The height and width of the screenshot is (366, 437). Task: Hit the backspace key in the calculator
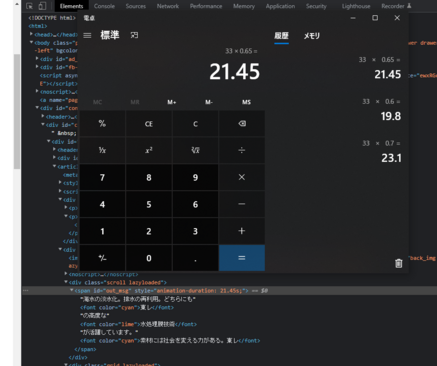pyautogui.click(x=242, y=124)
